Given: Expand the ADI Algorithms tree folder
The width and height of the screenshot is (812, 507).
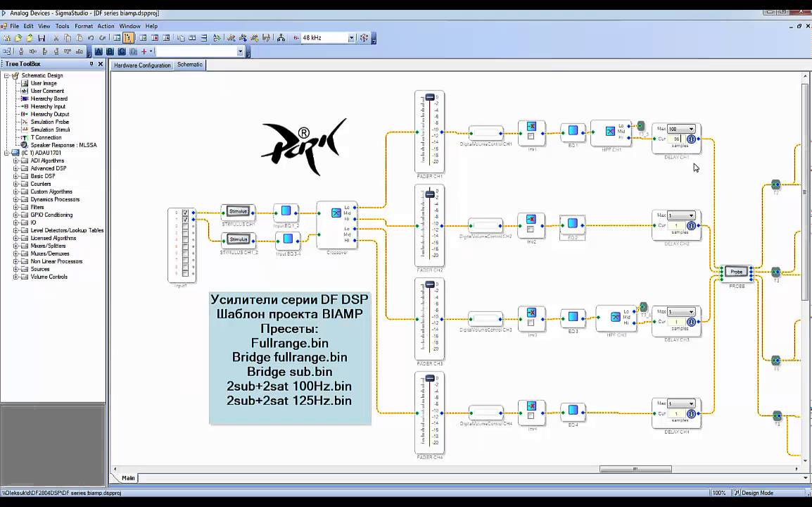Looking at the screenshot, I should [x=15, y=161].
